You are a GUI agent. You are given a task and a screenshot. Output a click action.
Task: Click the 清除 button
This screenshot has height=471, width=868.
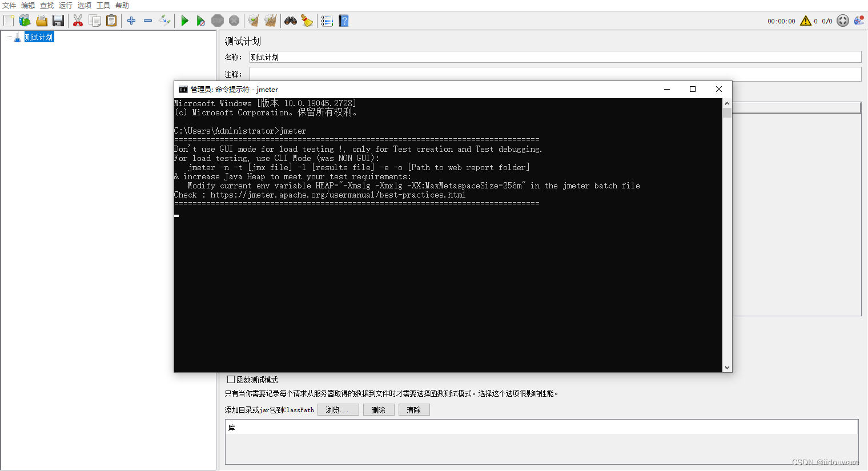point(414,410)
